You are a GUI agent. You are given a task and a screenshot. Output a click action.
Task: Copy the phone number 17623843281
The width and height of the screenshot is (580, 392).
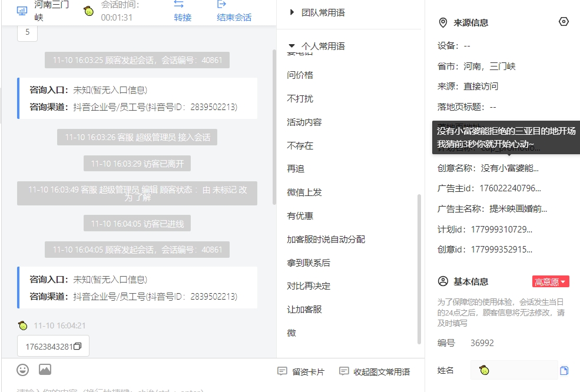[x=77, y=347]
